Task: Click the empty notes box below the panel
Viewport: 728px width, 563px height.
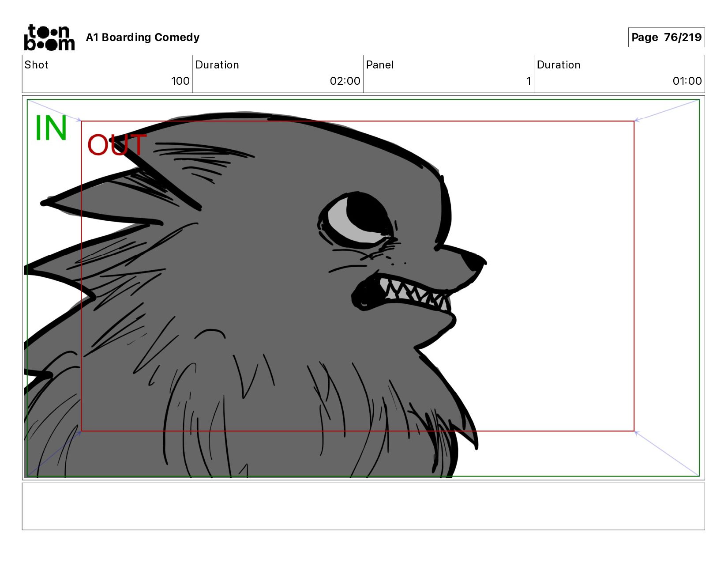Action: click(363, 506)
